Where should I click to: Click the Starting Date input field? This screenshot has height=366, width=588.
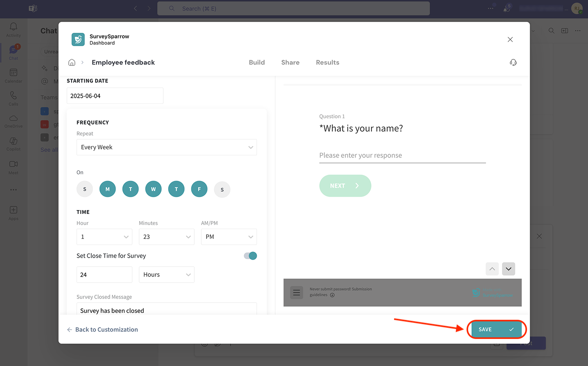point(115,96)
